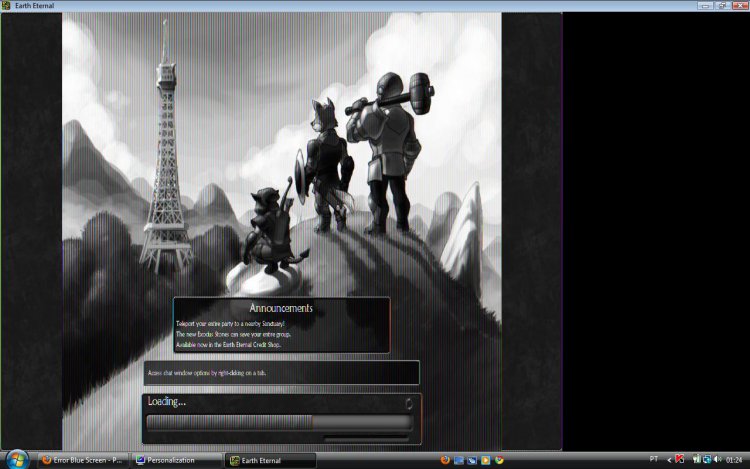Click the Switch Between Windows icon

(472, 460)
